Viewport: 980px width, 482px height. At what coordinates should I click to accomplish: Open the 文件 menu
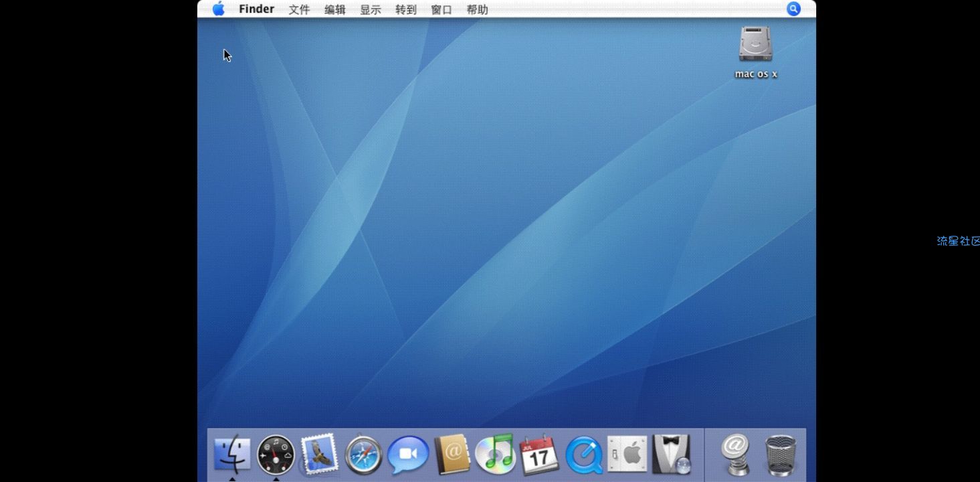(x=299, y=9)
